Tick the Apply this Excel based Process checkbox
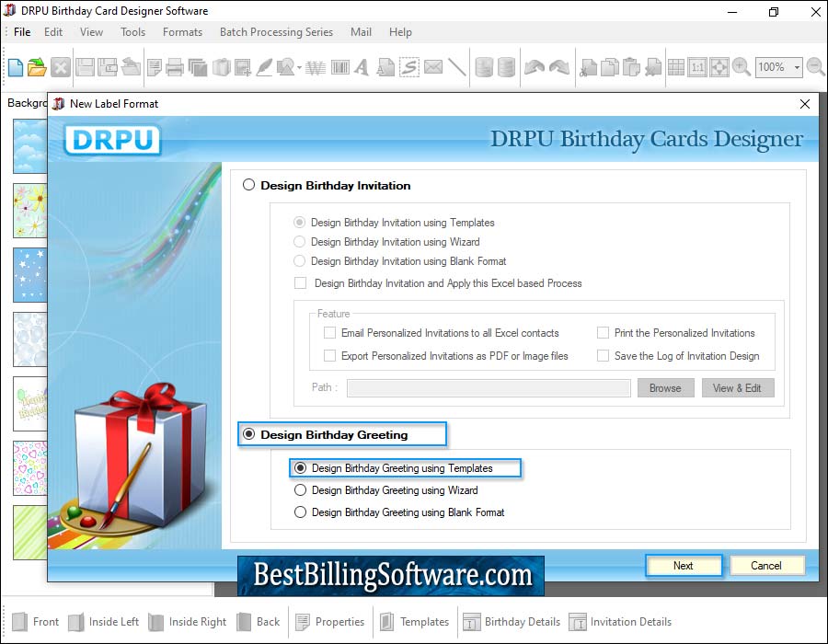828x644 pixels. [301, 283]
